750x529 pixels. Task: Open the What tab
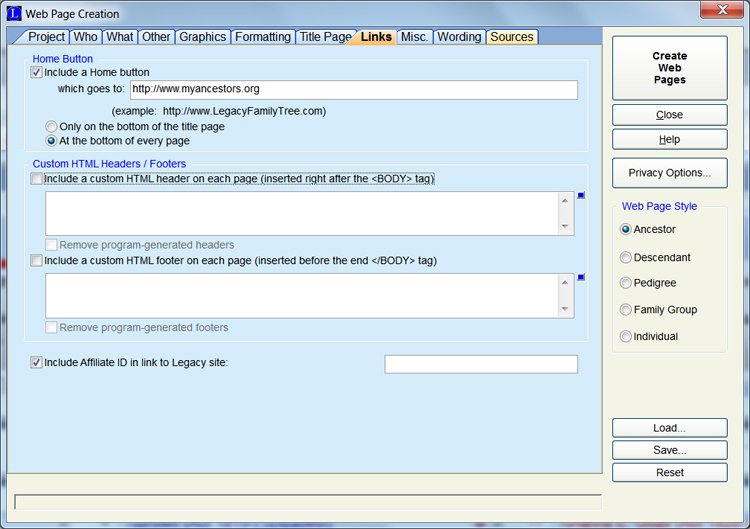click(120, 37)
